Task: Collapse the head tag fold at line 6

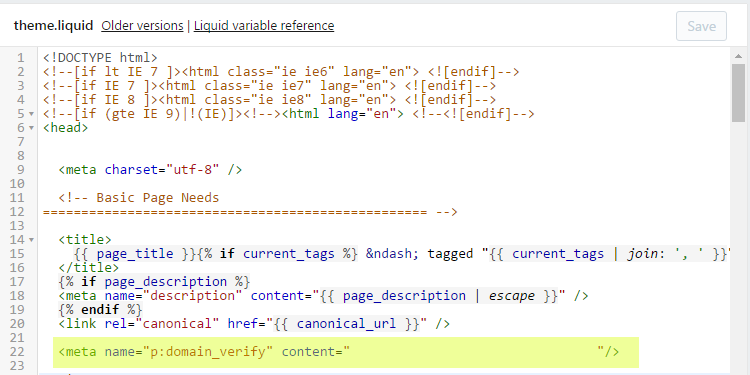Action: point(32,128)
